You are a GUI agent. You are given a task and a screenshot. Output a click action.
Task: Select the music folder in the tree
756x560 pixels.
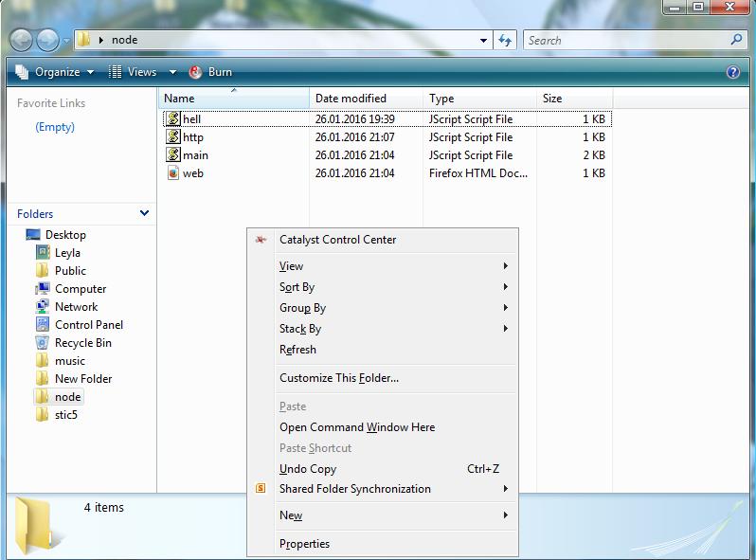click(x=70, y=361)
